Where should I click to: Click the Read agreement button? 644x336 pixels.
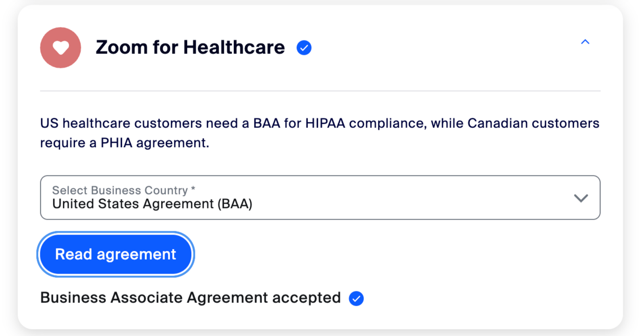116,254
